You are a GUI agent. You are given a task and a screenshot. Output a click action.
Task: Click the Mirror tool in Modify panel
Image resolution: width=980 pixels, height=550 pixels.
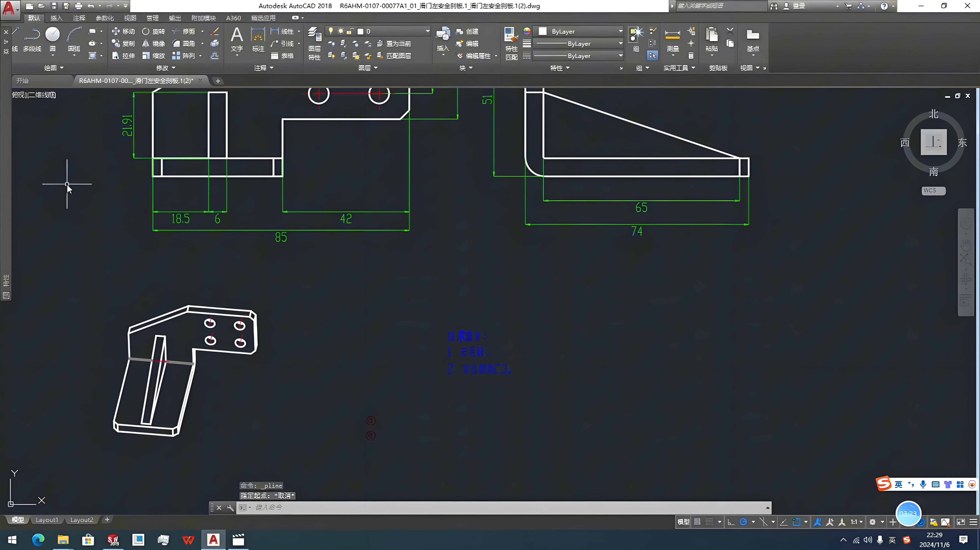coord(153,43)
